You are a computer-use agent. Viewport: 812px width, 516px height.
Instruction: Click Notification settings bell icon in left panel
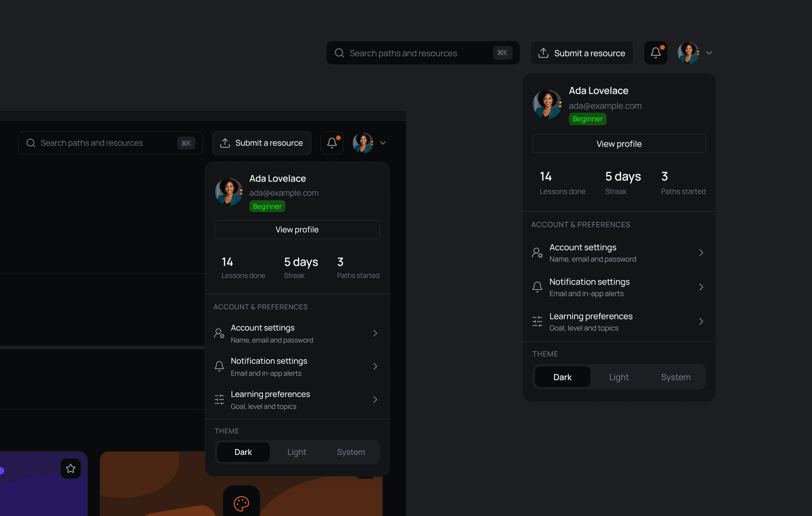(219, 366)
